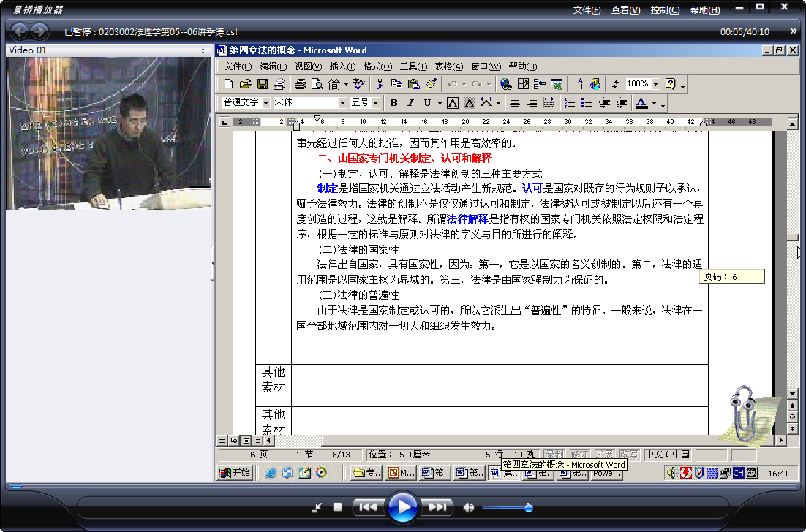Click the Insert Hyperlink globe icon

click(x=506, y=84)
